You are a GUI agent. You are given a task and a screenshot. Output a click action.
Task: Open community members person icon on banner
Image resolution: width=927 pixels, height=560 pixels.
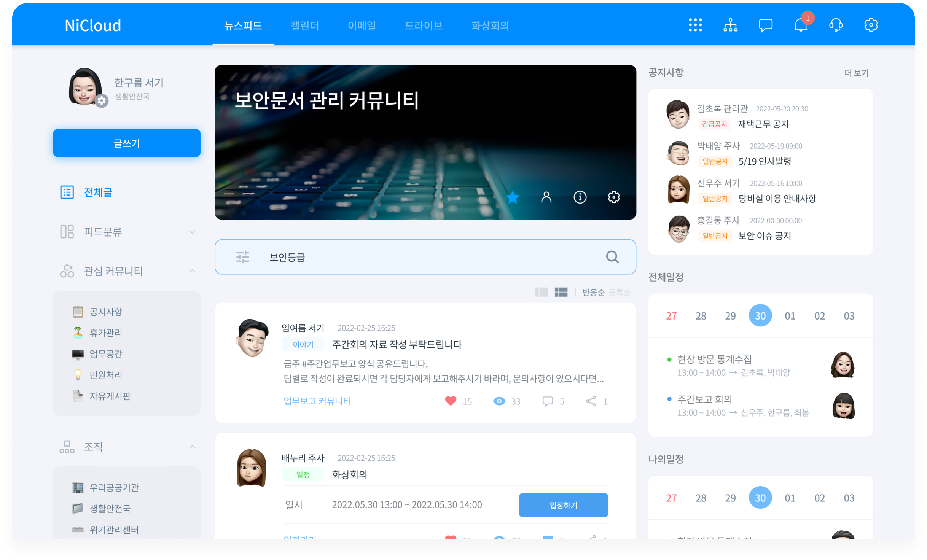click(546, 197)
